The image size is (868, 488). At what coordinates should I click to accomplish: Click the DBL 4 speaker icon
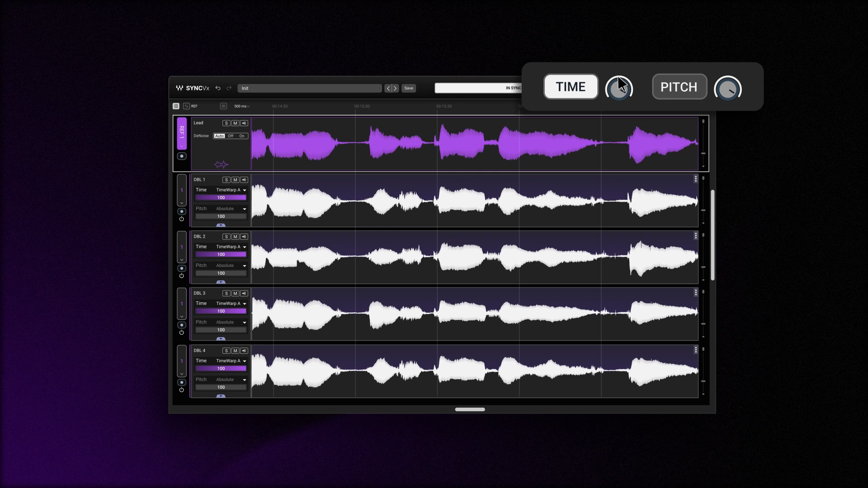click(244, 351)
